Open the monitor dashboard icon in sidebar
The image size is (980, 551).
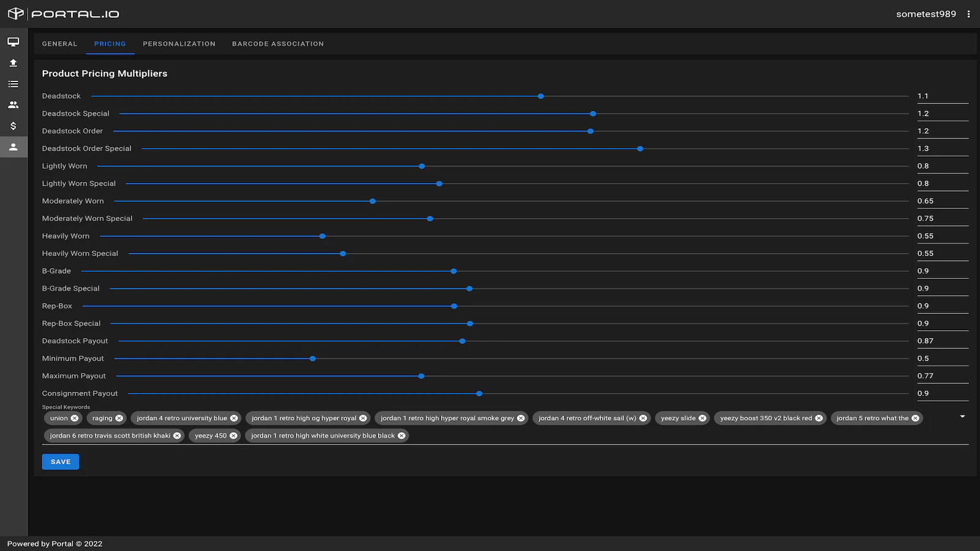pos(13,42)
